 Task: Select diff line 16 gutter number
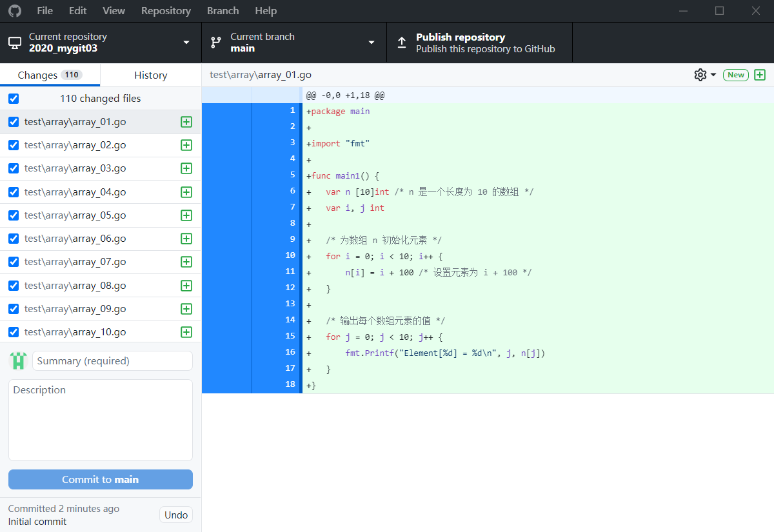(x=291, y=352)
